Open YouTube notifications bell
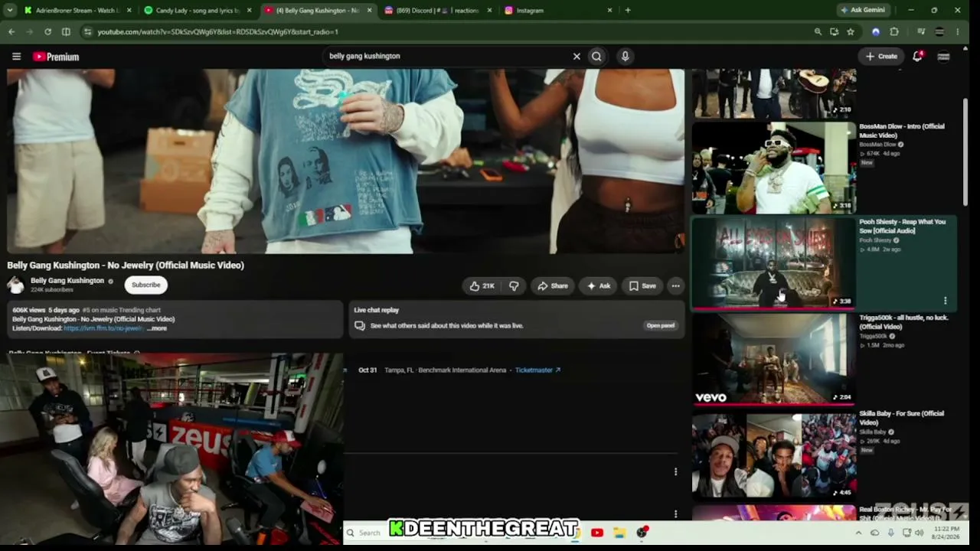This screenshot has width=980, height=551. (x=917, y=56)
